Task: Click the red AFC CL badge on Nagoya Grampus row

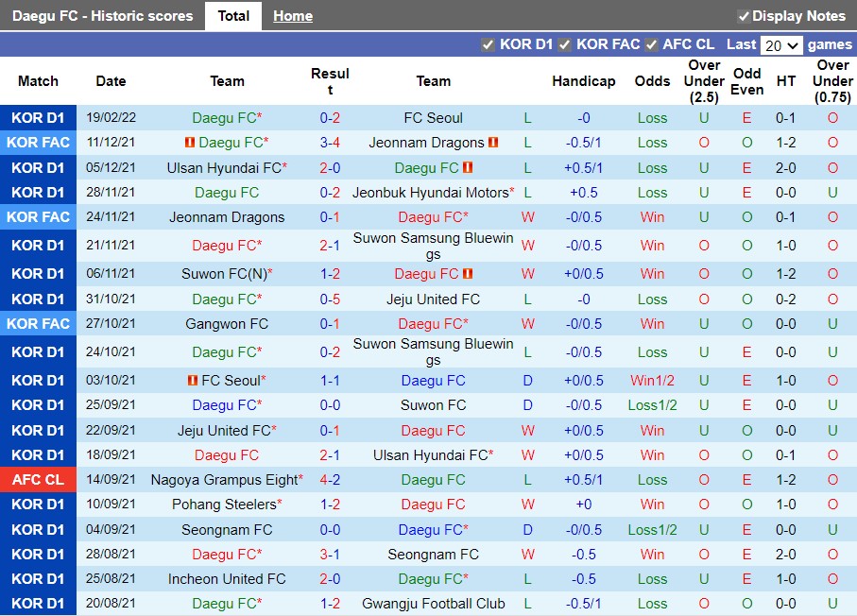Action: [x=39, y=479]
